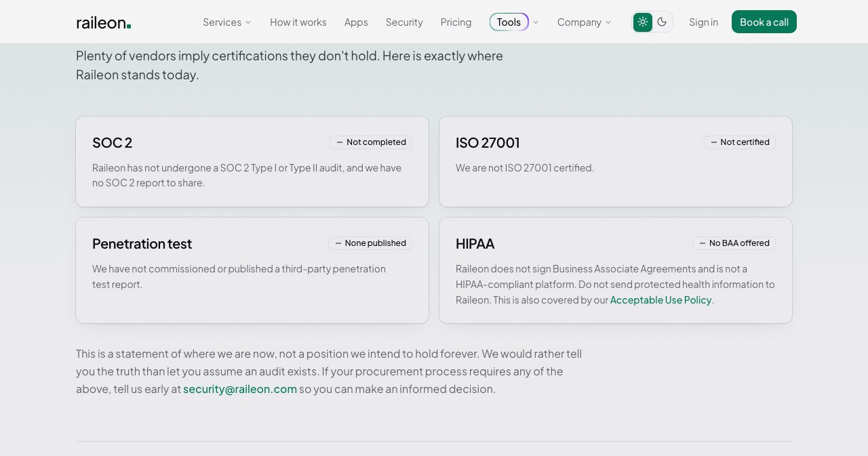
Task: Click the No BAA offered badge
Action: point(734,243)
